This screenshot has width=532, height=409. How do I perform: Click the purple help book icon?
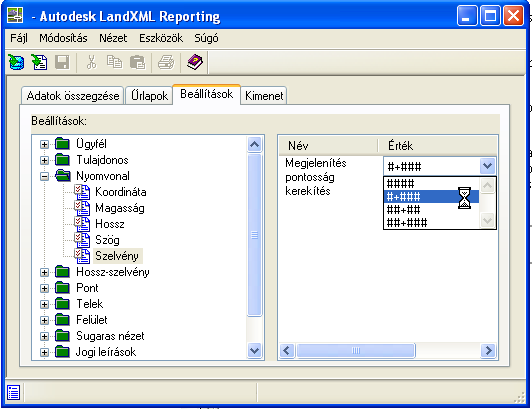pos(195,62)
